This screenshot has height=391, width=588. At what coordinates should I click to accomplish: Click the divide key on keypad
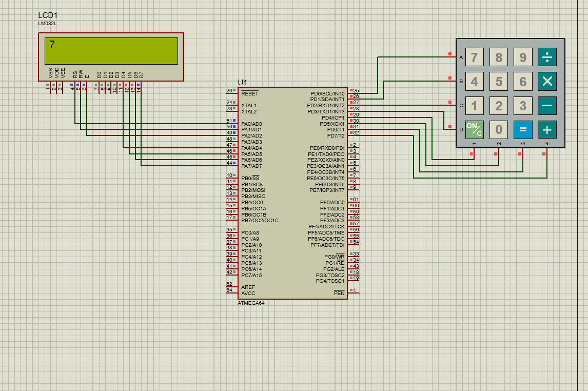(x=547, y=57)
